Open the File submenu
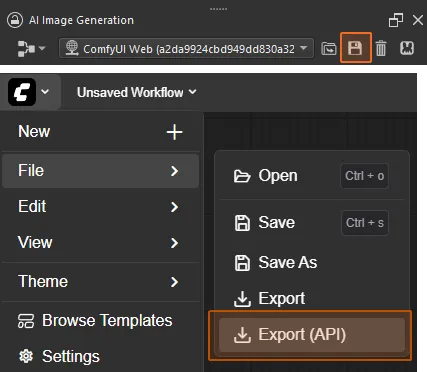The width and height of the screenshot is (427, 372). pyautogui.click(x=100, y=171)
